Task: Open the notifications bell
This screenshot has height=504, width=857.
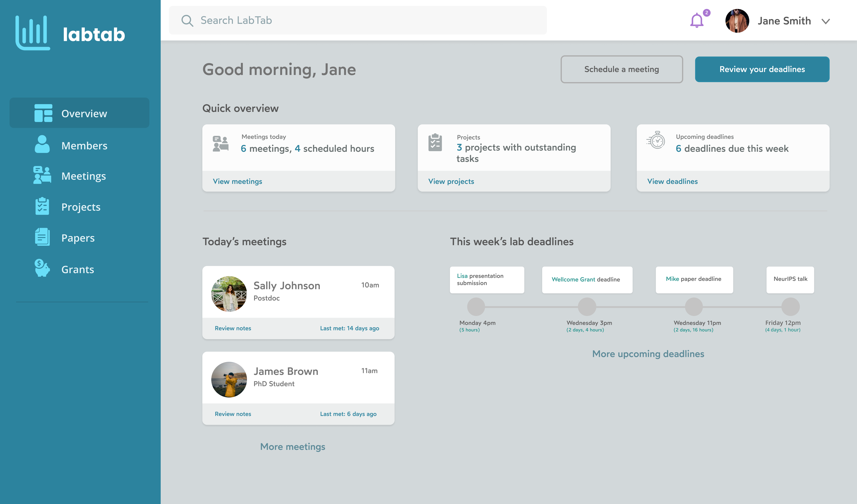Action: click(x=696, y=20)
